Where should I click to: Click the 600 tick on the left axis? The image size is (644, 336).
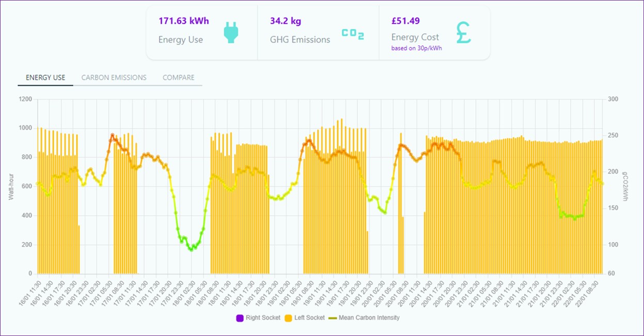(x=26, y=186)
